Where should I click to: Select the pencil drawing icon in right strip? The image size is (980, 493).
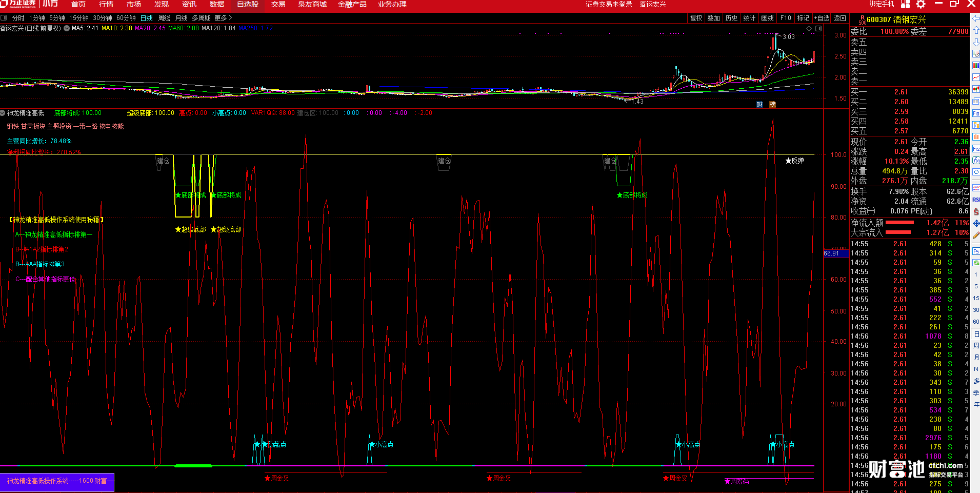click(975, 235)
